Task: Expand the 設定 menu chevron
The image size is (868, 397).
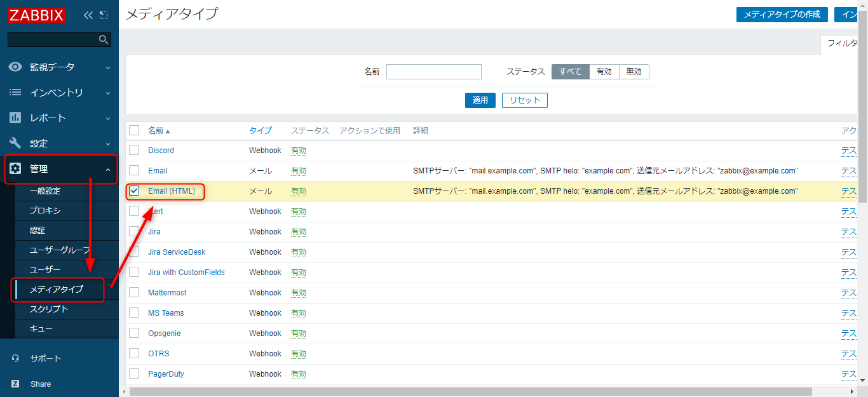Action: [107, 144]
